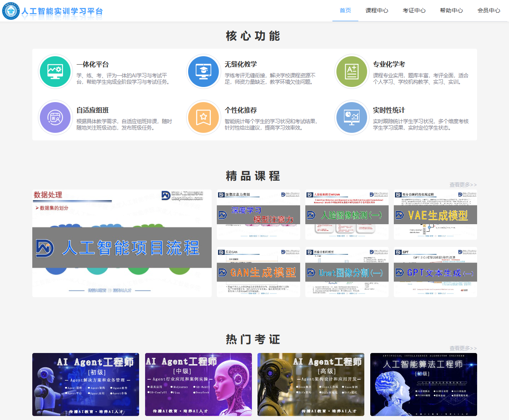Image resolution: width=509 pixels, height=420 pixels.
Task: Open the 课程中心 menu item
Action: [377, 10]
